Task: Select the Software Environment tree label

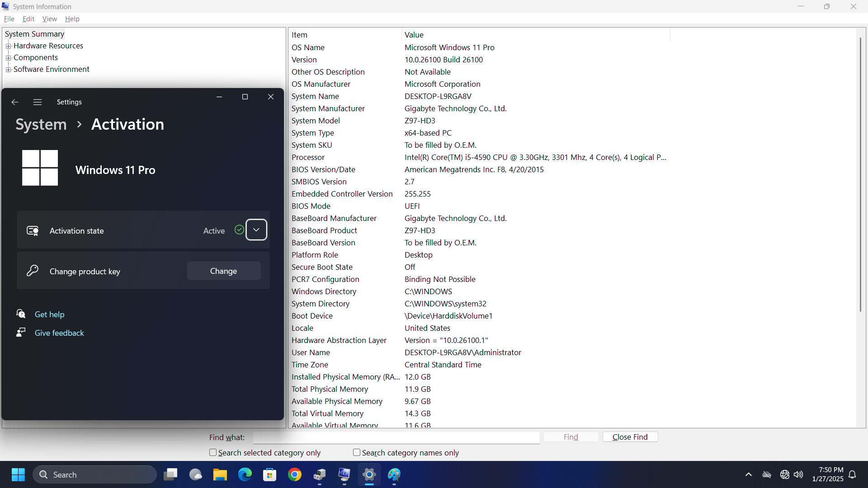Action: tap(52, 69)
